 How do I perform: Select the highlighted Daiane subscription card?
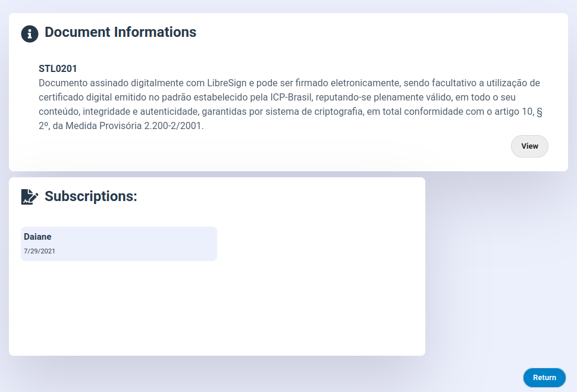tap(119, 243)
